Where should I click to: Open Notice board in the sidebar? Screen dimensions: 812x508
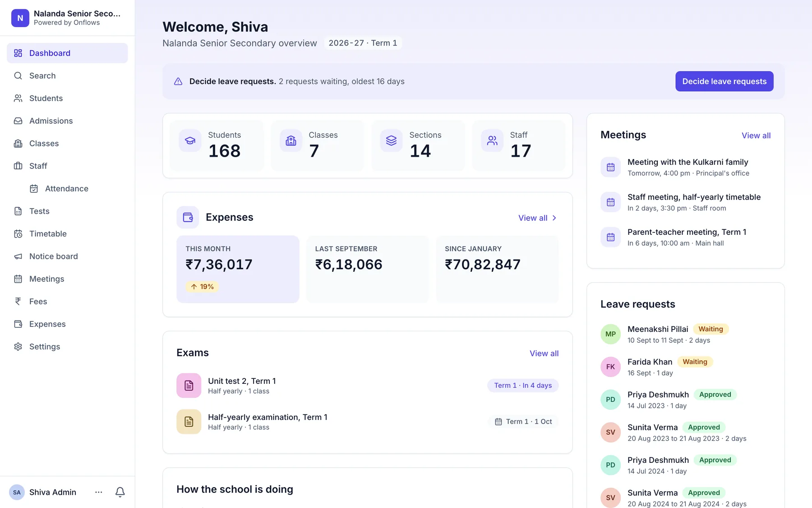pyautogui.click(x=67, y=256)
